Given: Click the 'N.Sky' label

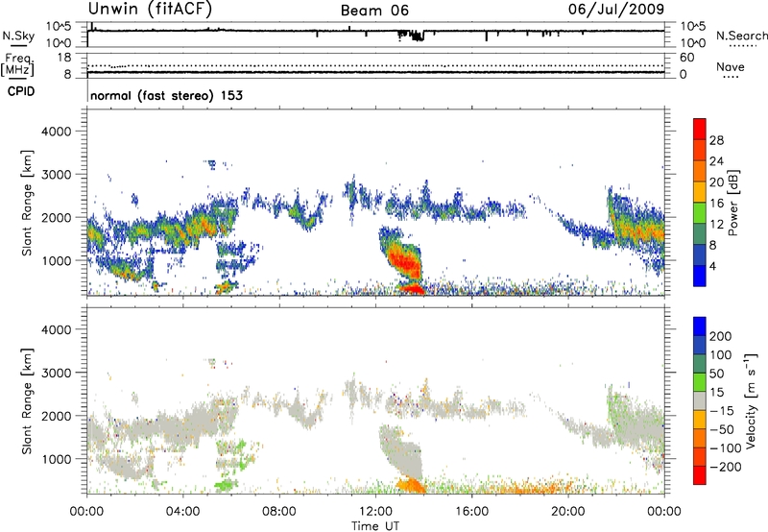Looking at the screenshot, I should click(x=18, y=36).
